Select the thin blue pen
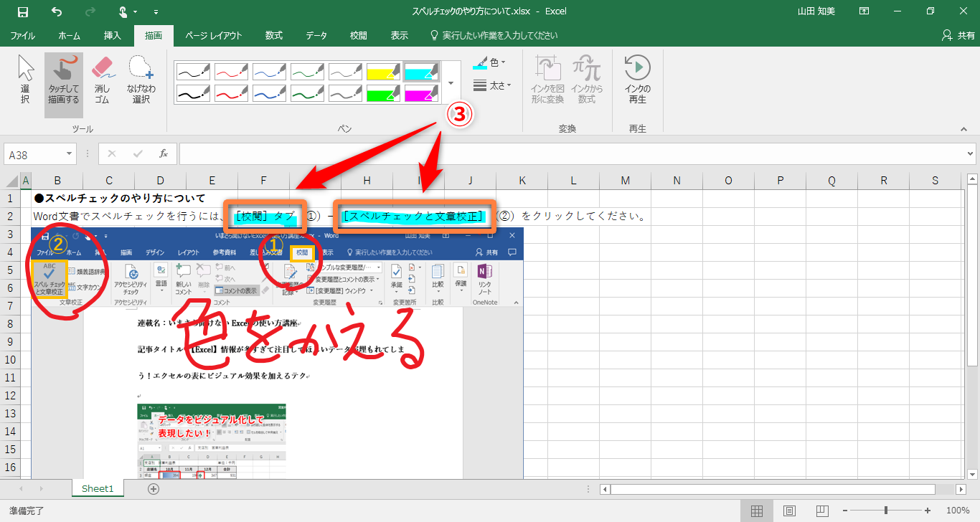 269,72
